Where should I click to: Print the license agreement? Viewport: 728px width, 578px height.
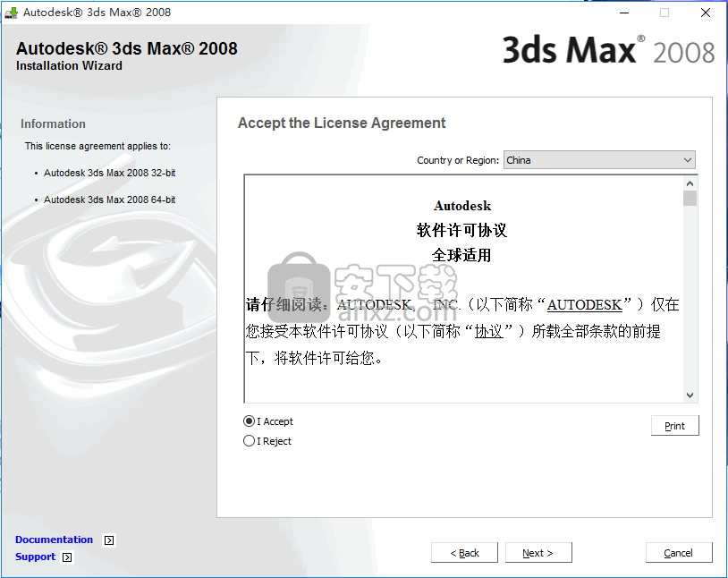(x=674, y=426)
